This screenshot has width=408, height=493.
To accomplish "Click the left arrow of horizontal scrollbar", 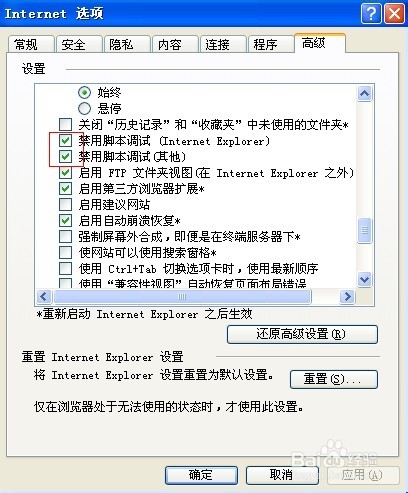I will click(x=44, y=296).
